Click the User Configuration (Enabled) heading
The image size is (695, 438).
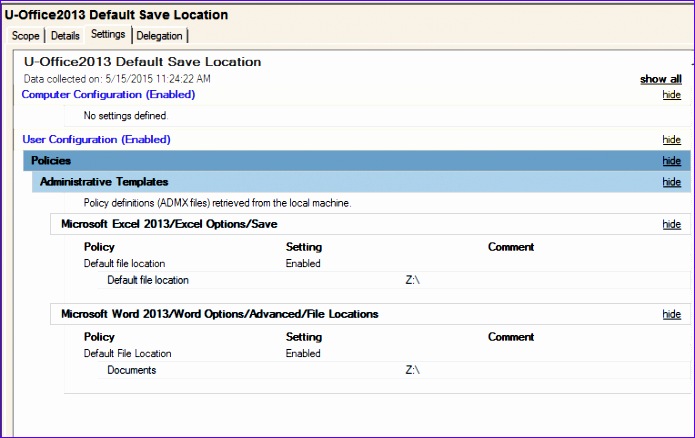pyautogui.click(x=96, y=140)
